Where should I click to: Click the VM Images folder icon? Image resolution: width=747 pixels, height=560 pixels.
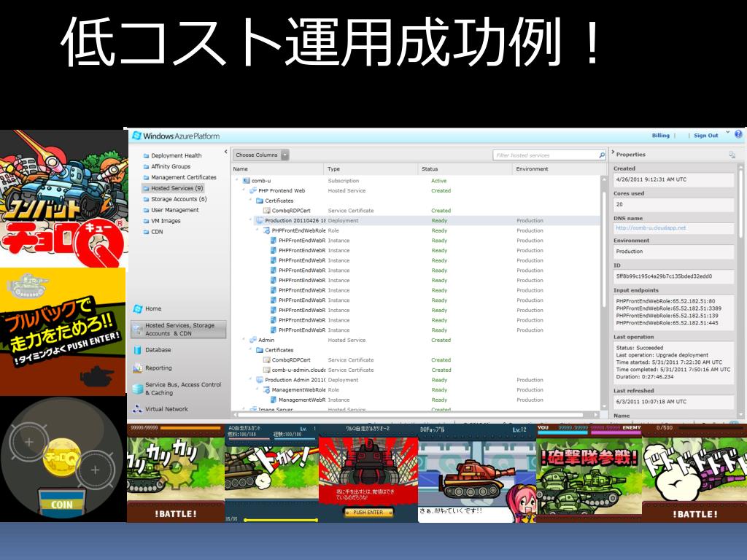[x=146, y=221]
